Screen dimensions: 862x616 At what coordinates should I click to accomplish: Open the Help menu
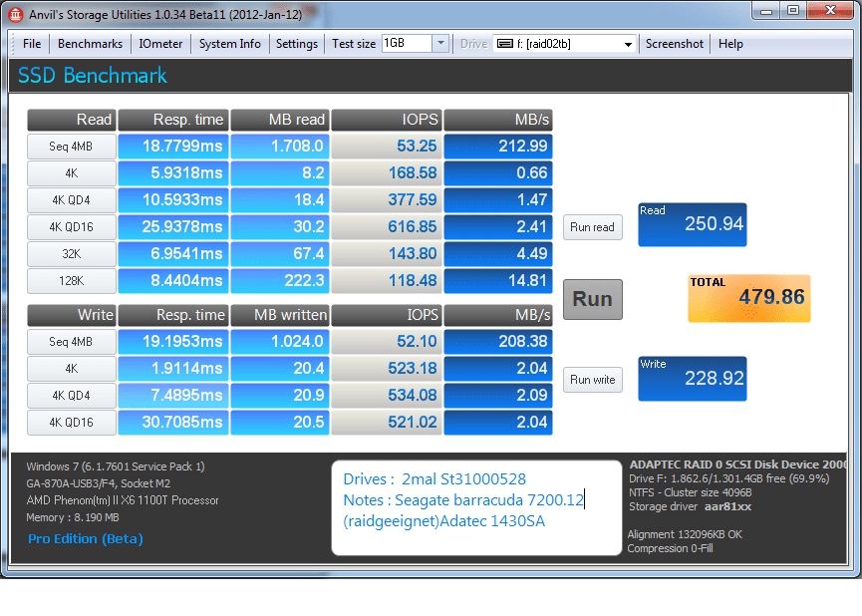click(730, 44)
